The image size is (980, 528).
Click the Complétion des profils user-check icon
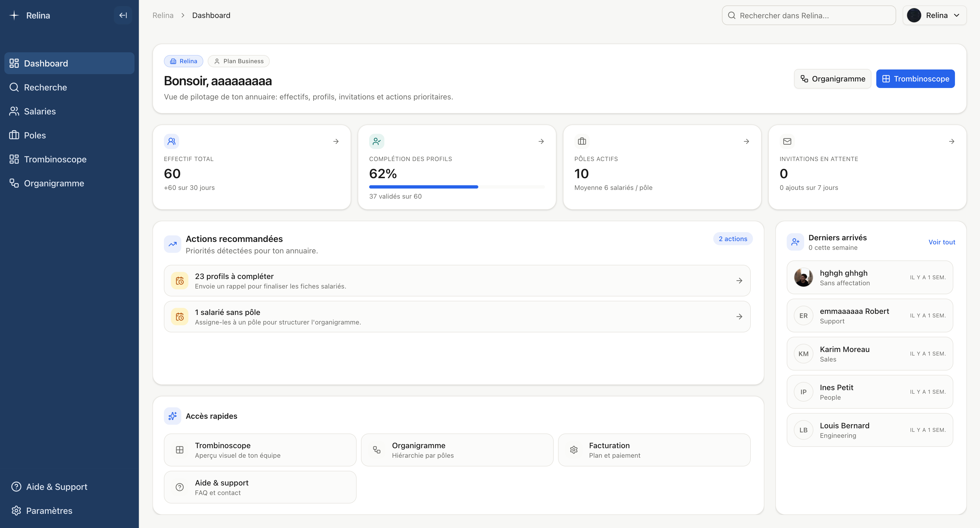[377, 141]
